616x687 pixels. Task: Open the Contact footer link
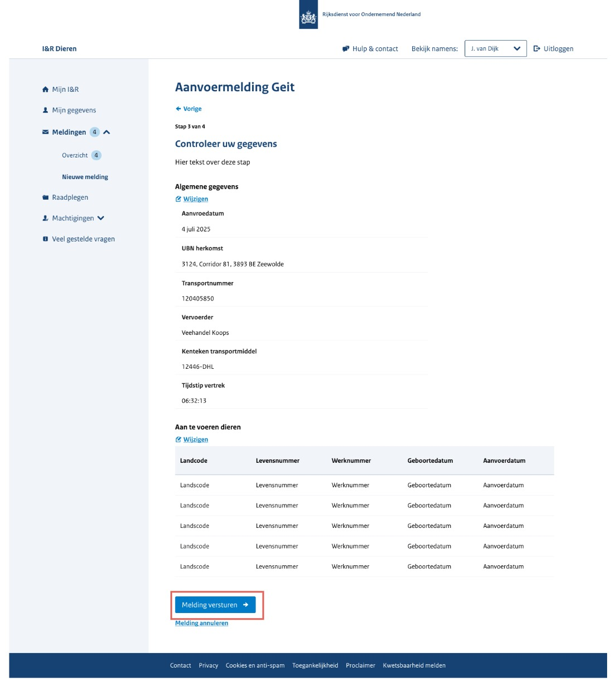[x=180, y=666]
